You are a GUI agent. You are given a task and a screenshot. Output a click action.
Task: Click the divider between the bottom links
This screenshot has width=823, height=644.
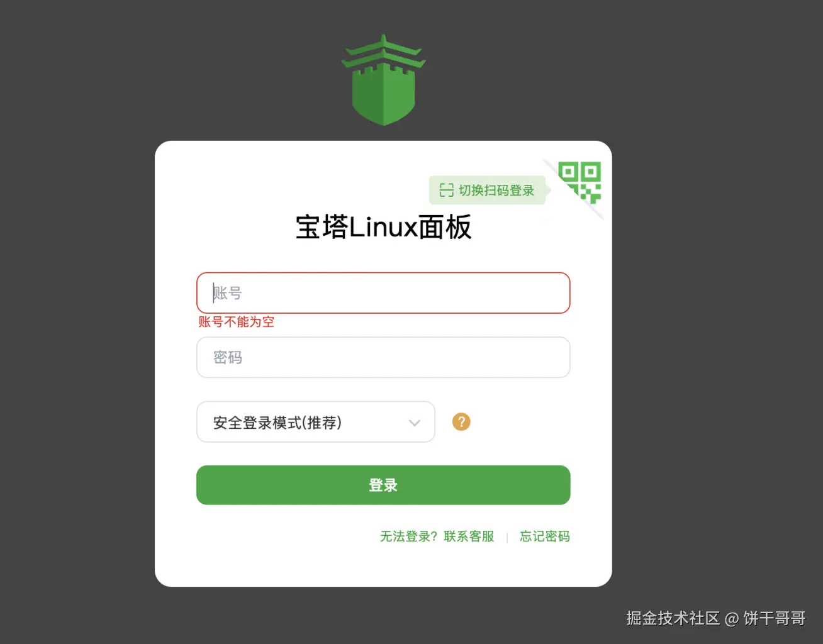tap(507, 537)
